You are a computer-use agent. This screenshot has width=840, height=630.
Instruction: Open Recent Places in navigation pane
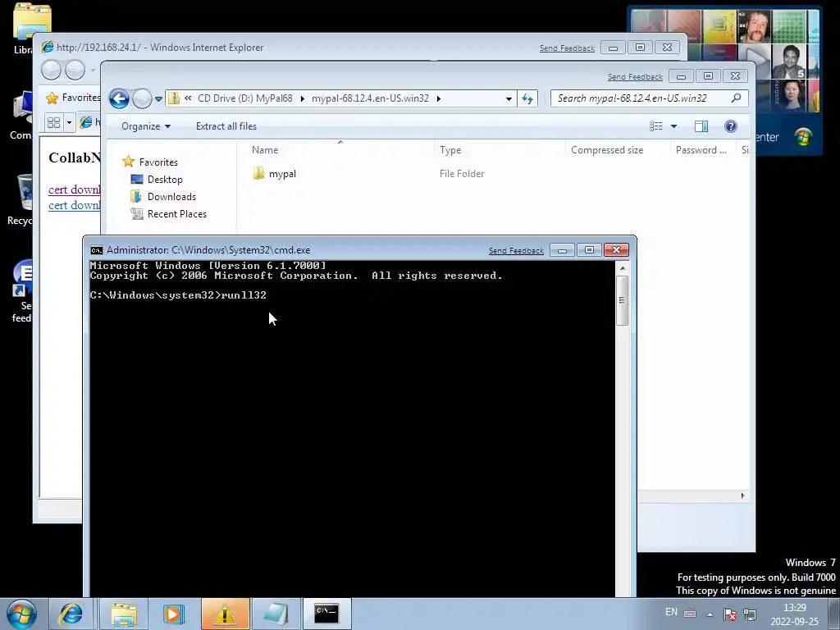[169, 214]
